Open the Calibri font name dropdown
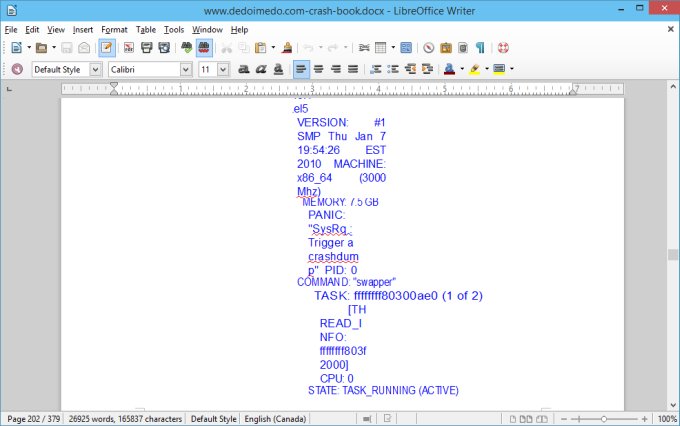Viewport: 680px width, 426px height. coord(186,69)
